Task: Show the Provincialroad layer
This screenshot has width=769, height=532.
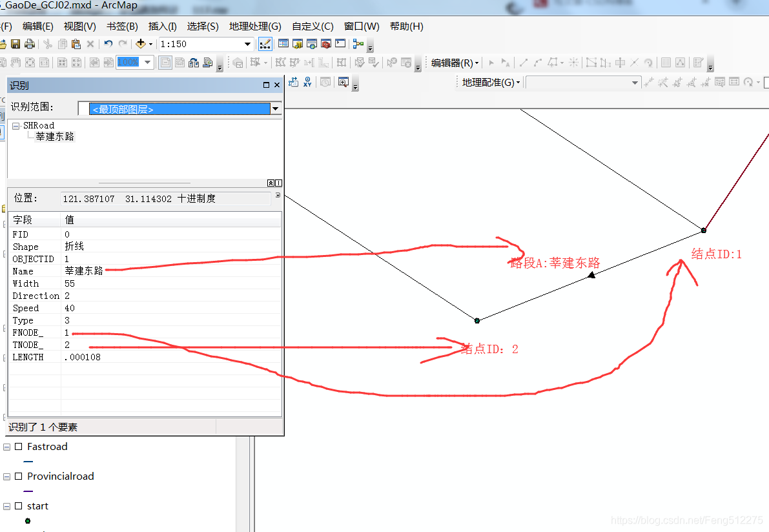Action: tap(19, 476)
